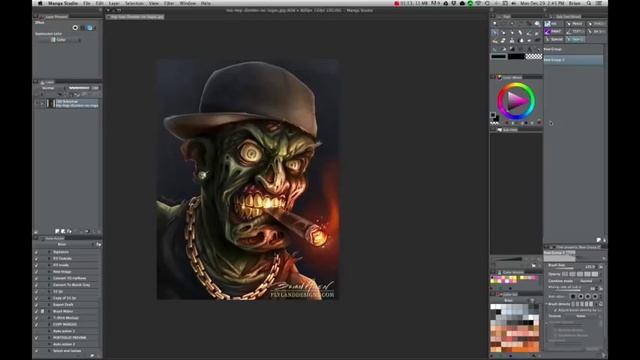Screen dimensions: 640x360
Task: Click the auto action set menu icon
Action: point(98,244)
